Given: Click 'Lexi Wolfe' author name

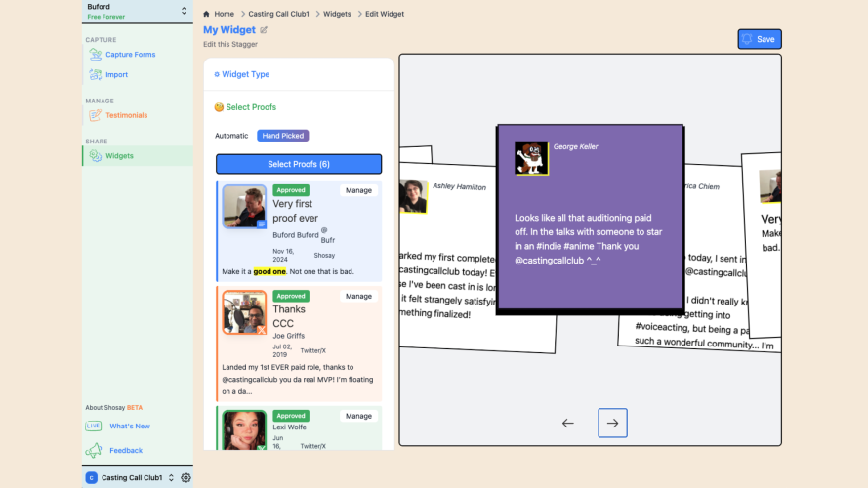Looking at the screenshot, I should pyautogui.click(x=290, y=427).
